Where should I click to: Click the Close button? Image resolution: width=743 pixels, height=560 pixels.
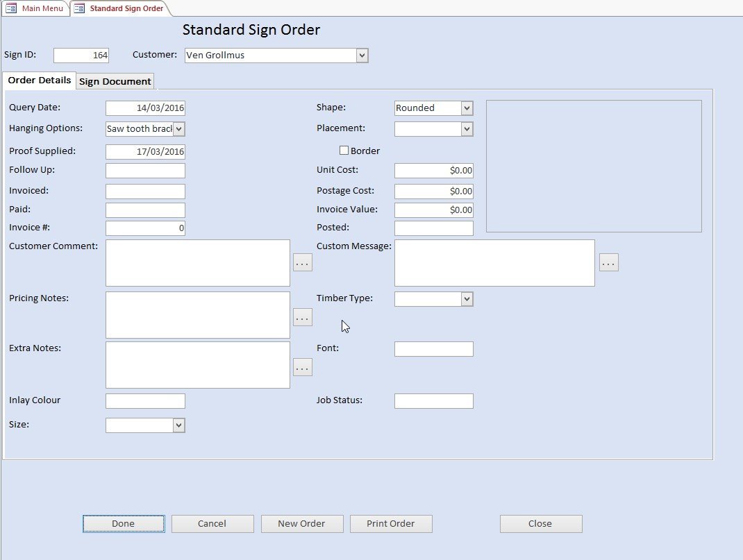point(541,523)
